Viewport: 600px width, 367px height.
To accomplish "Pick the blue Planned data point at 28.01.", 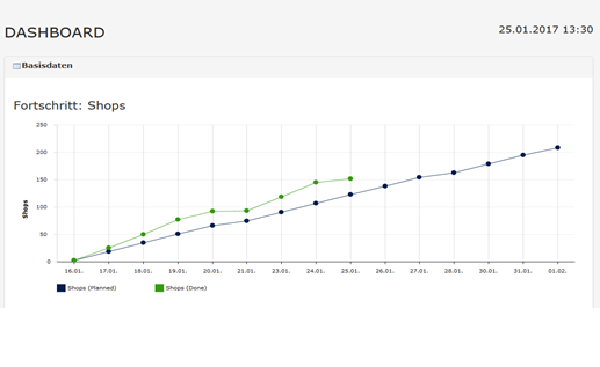I will click(x=453, y=173).
